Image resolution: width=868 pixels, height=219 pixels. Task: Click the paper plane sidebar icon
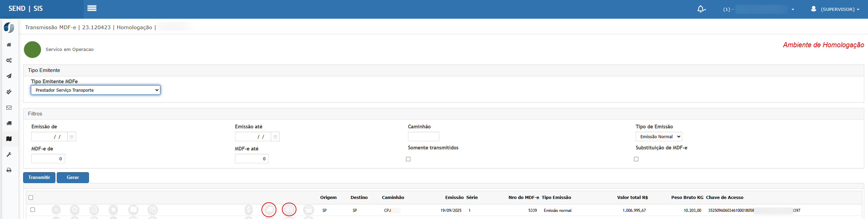coord(9,76)
